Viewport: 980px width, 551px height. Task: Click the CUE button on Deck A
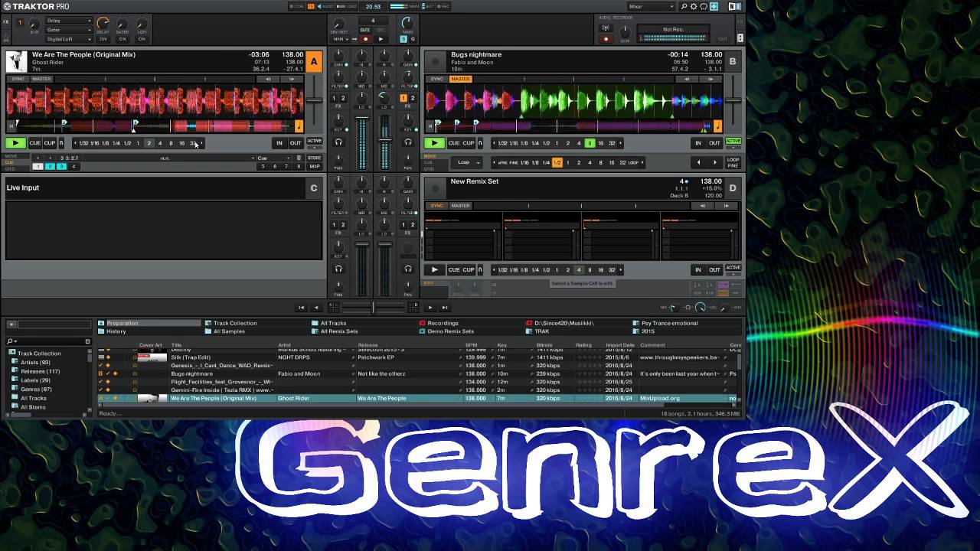click(x=34, y=143)
